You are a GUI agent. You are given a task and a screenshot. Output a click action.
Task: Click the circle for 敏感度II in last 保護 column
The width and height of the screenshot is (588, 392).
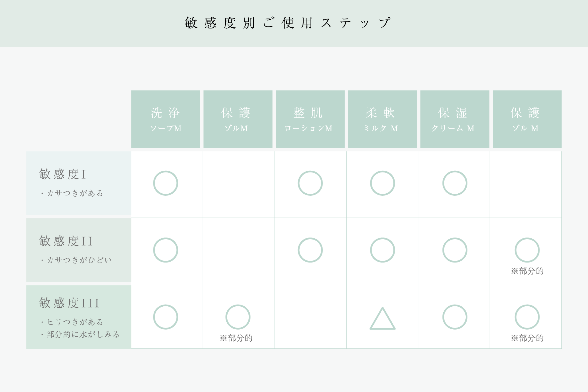tap(527, 250)
